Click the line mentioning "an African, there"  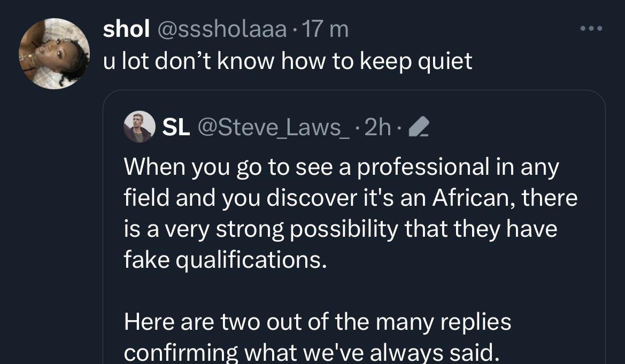(x=350, y=198)
